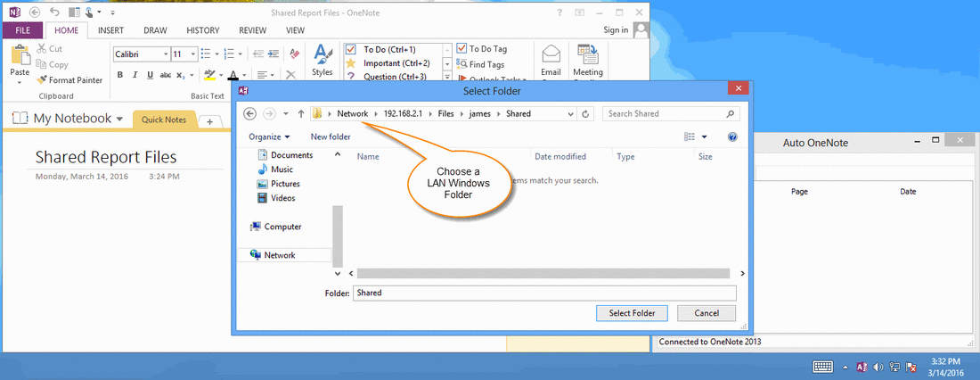The width and height of the screenshot is (980, 380).
Task: Click the Delete X icon in Basic Text
Action: click(x=290, y=75)
